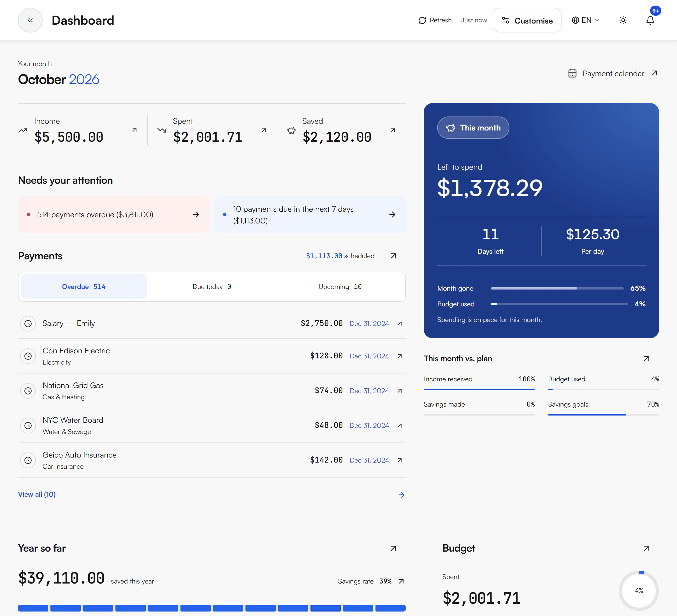Viewport: 677px width, 616px height.
Task: Click the This month pill button
Action: coord(473,127)
